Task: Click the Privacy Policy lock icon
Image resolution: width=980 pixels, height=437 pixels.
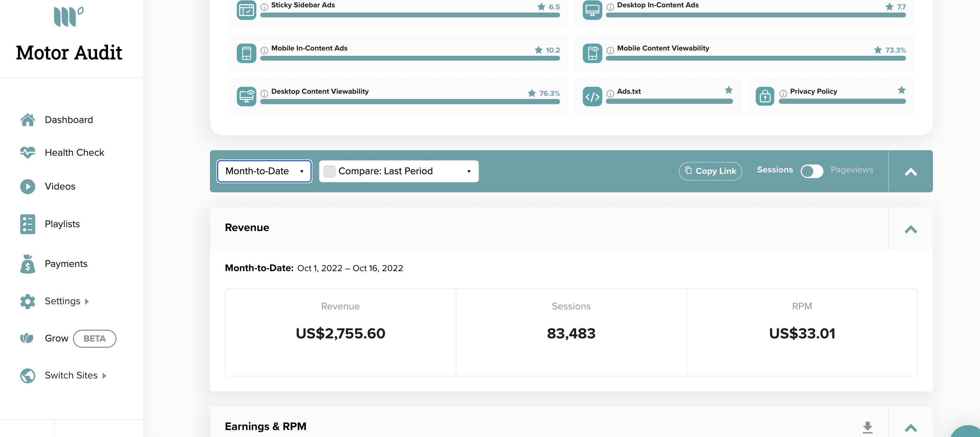Action: click(765, 96)
